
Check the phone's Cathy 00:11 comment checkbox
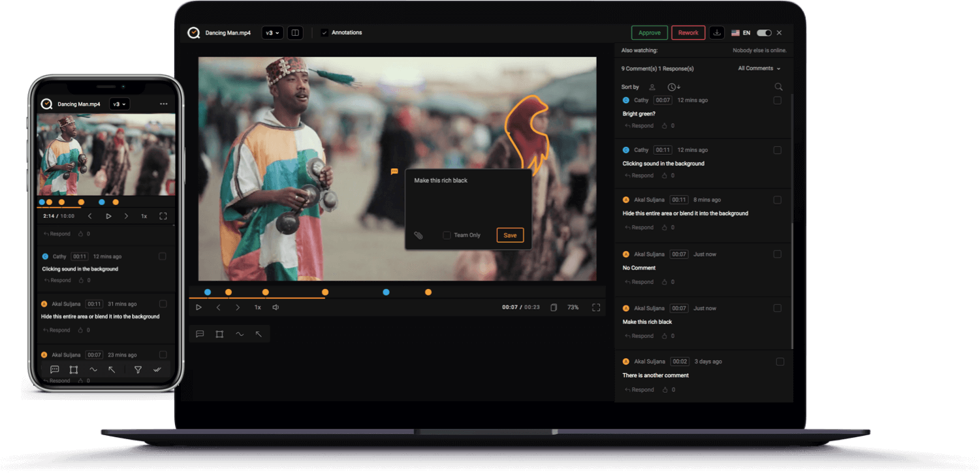(x=163, y=256)
